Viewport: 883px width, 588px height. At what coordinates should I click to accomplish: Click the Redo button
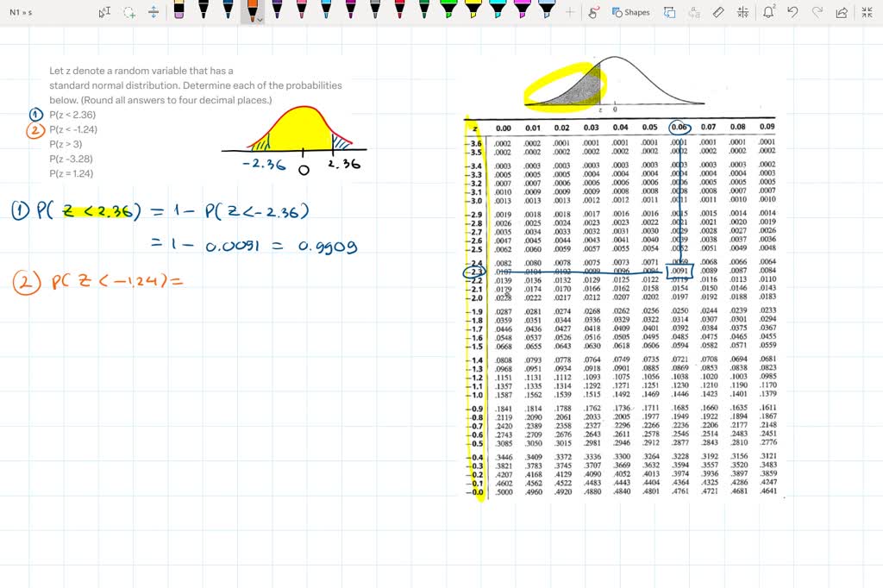point(817,12)
